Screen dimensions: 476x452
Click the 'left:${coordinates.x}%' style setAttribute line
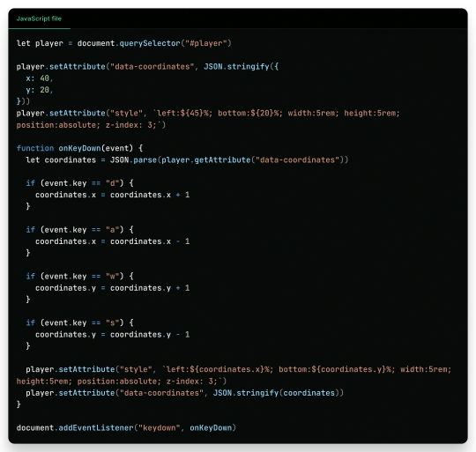239,369
